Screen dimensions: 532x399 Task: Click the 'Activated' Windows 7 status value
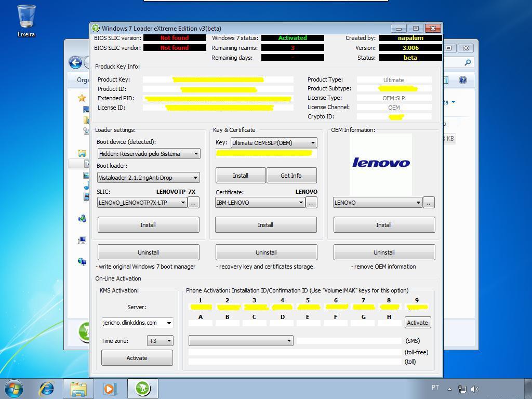pos(292,38)
